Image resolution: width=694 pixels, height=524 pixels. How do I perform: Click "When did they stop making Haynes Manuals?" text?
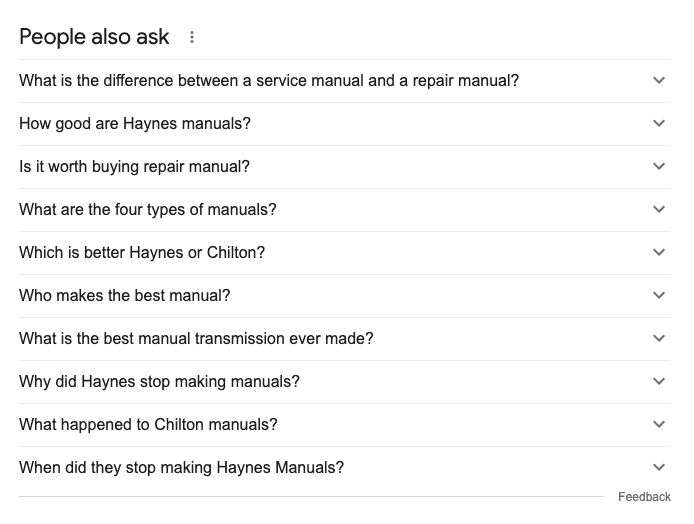click(181, 468)
